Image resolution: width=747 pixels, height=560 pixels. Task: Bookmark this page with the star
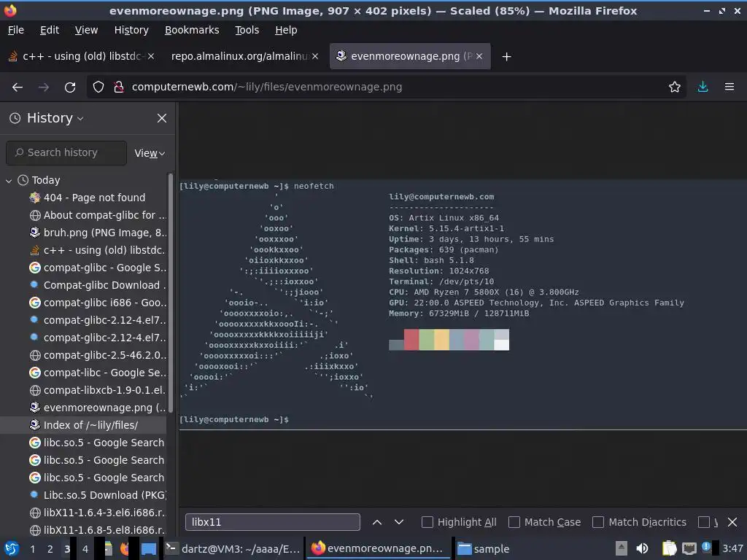click(x=675, y=87)
